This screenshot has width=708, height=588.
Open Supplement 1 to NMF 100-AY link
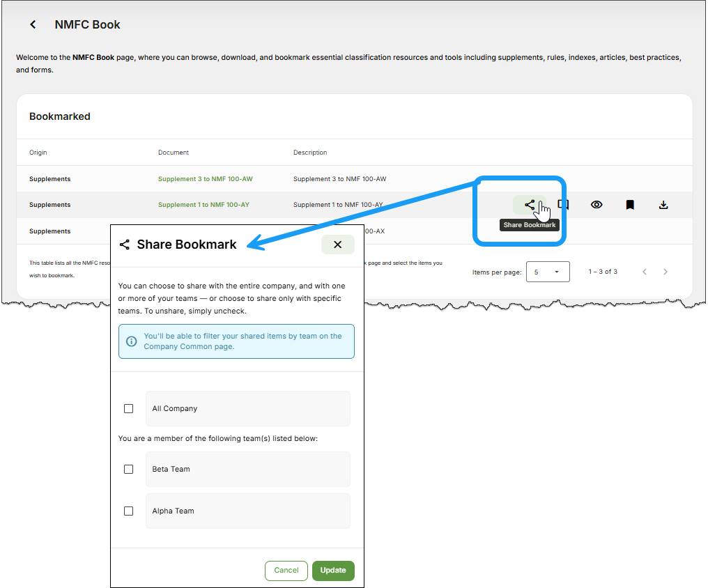pyautogui.click(x=203, y=205)
